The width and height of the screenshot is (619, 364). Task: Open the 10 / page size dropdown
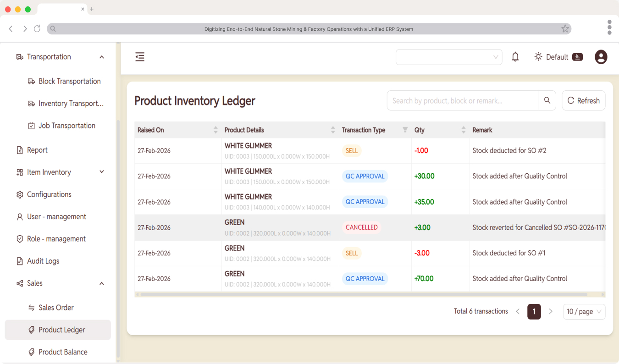coord(584,311)
